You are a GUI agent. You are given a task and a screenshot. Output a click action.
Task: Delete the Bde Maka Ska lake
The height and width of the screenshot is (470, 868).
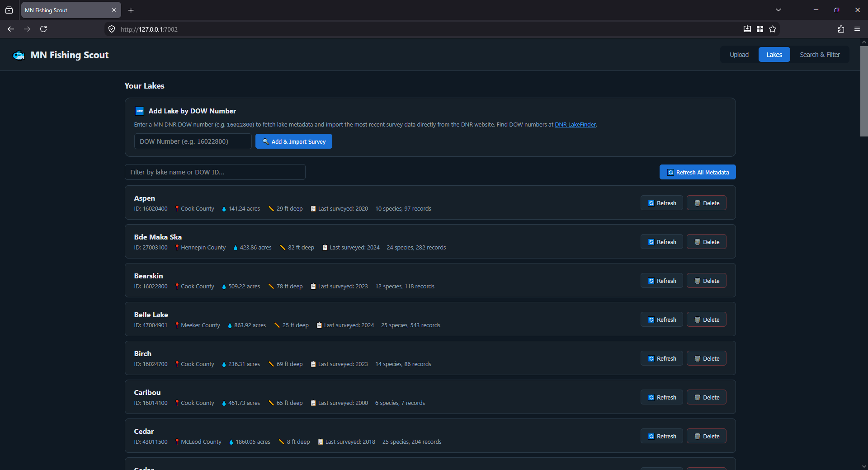[x=707, y=242]
